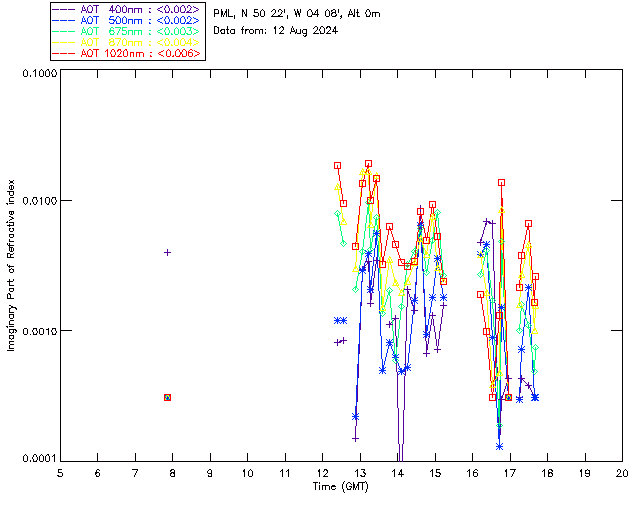Click the 'Imaginary Part of Refractive Index' label
Viewport: 640px width, 512px height.
click(12, 266)
